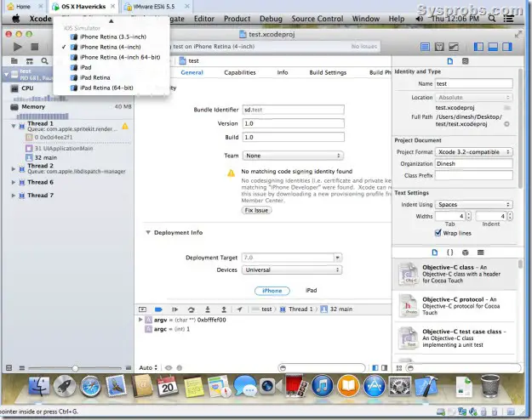Choose iPad Retina simulator
The height and width of the screenshot is (420, 532).
95,77
